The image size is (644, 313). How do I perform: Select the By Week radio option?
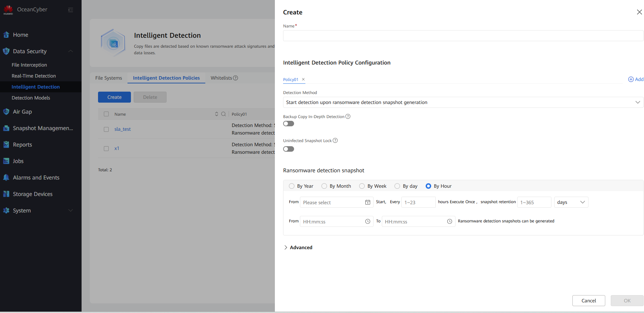[x=362, y=186]
